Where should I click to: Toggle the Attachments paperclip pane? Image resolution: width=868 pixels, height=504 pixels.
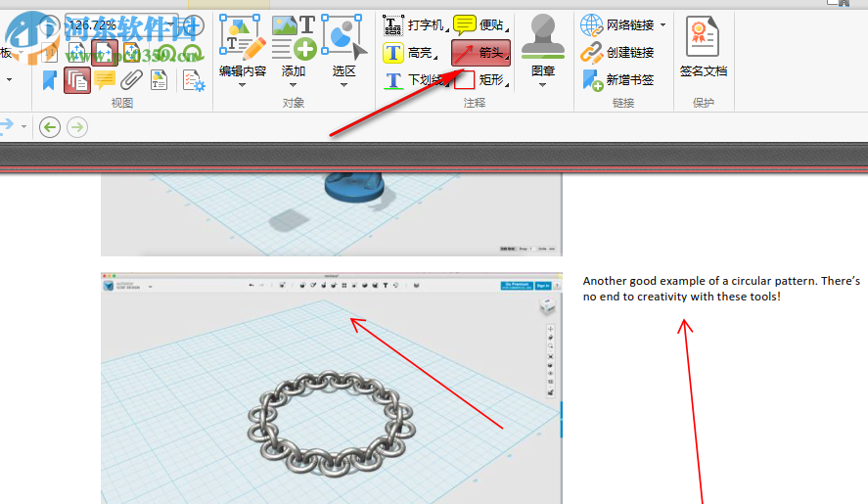pyautogui.click(x=132, y=80)
